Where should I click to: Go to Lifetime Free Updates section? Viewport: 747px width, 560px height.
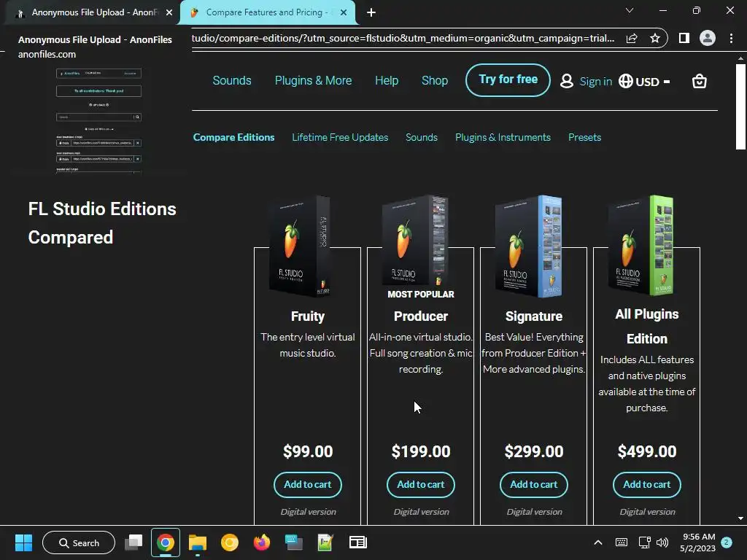340,137
